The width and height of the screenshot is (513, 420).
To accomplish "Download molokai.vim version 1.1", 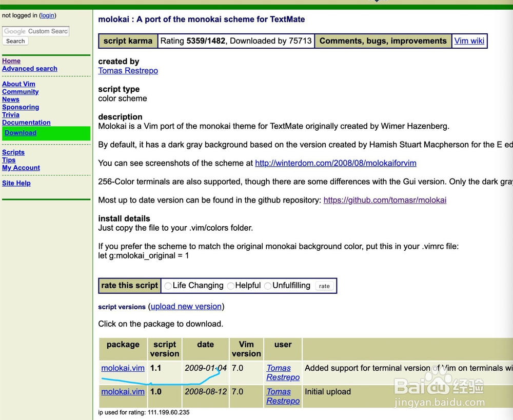I will click(123, 368).
